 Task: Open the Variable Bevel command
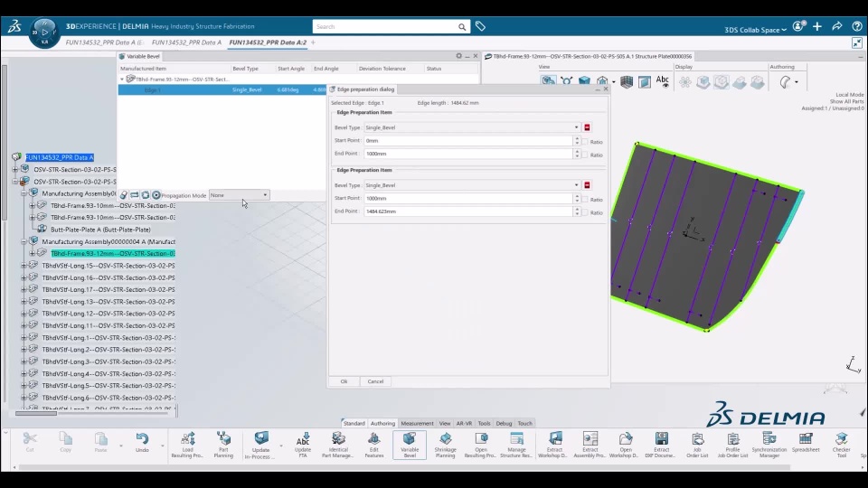point(409,445)
